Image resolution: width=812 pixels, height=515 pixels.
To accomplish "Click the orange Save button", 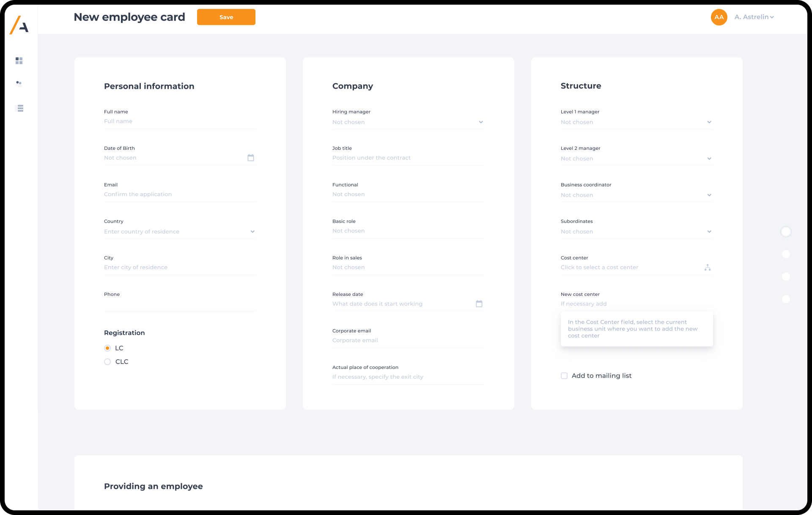I will click(226, 17).
